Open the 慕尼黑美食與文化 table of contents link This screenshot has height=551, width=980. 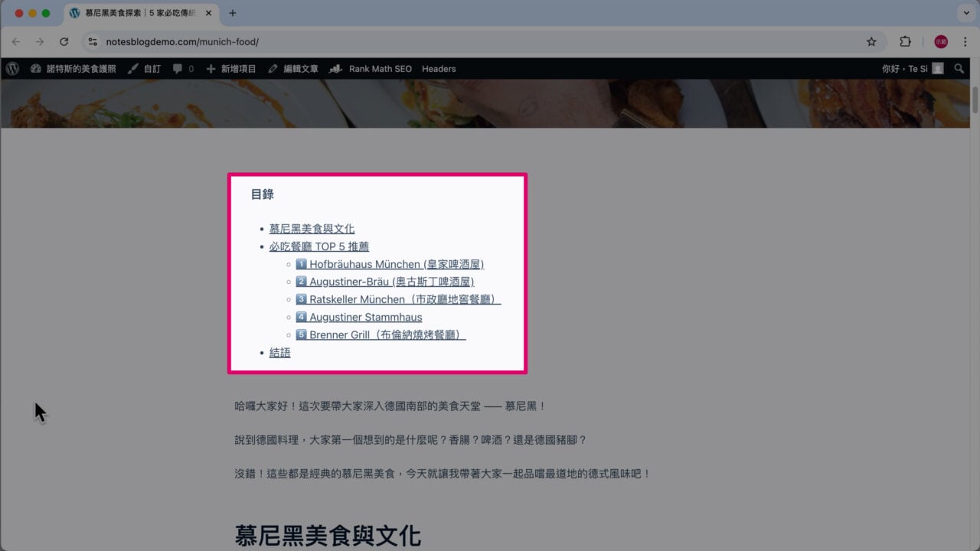tap(310, 228)
